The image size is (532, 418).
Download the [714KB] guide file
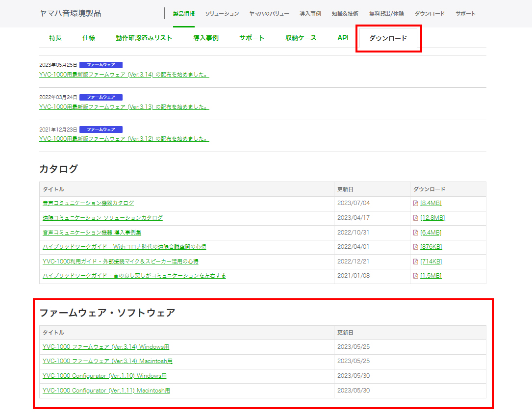(x=431, y=261)
